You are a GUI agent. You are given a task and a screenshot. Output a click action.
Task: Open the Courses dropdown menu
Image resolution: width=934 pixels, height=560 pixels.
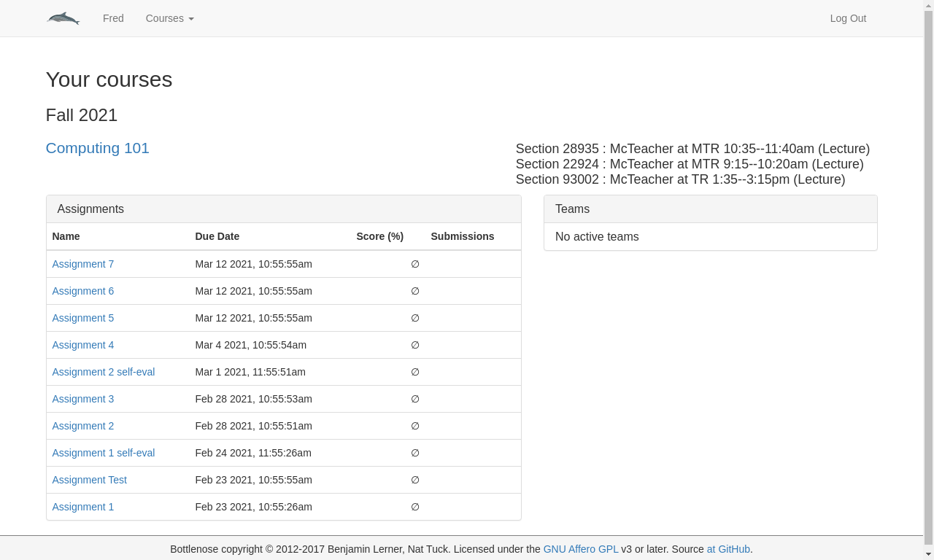[169, 18]
